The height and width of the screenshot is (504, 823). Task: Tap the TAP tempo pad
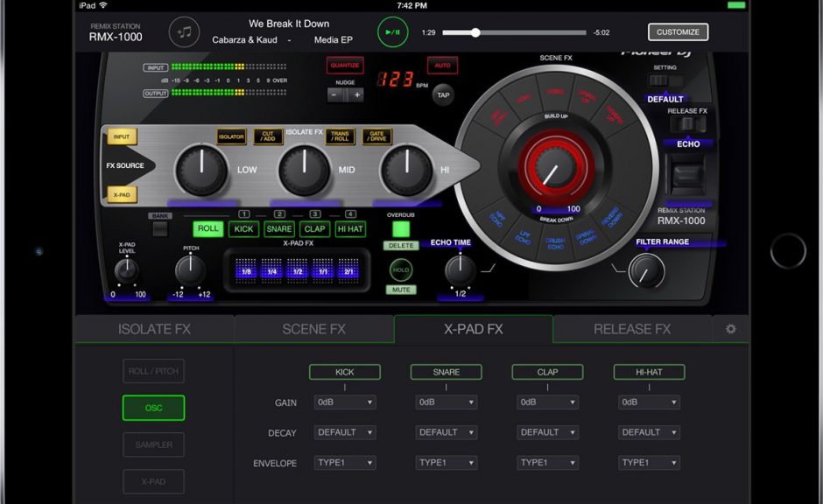[x=442, y=95]
